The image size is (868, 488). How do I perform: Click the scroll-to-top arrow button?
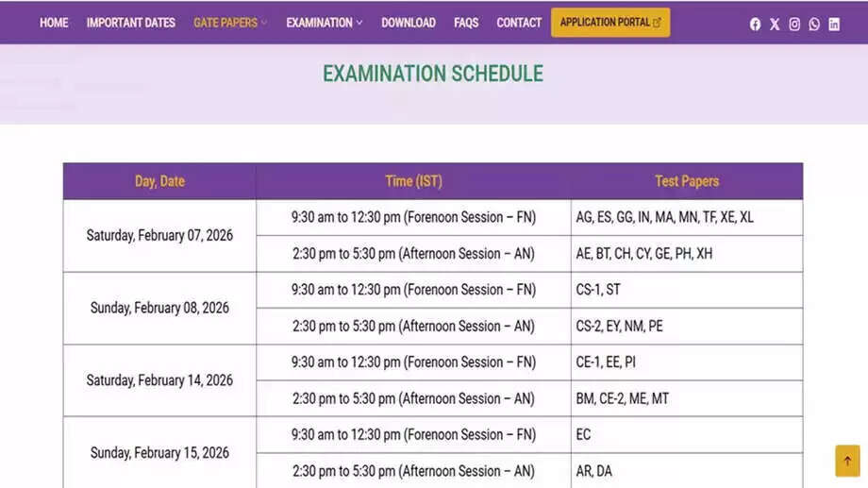coord(847,461)
